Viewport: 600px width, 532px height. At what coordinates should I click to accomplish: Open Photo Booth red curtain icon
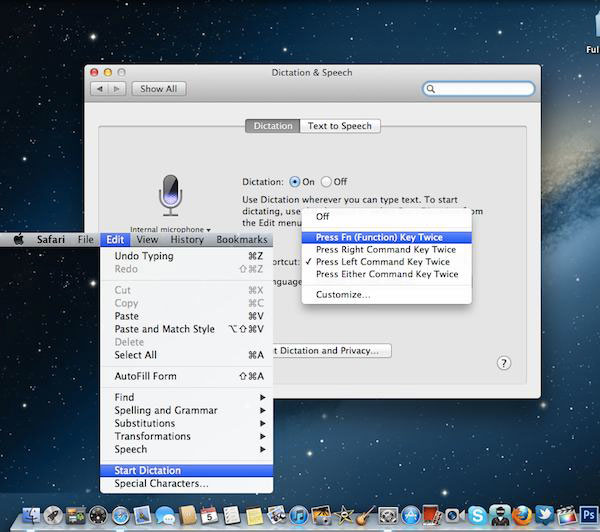(432, 514)
